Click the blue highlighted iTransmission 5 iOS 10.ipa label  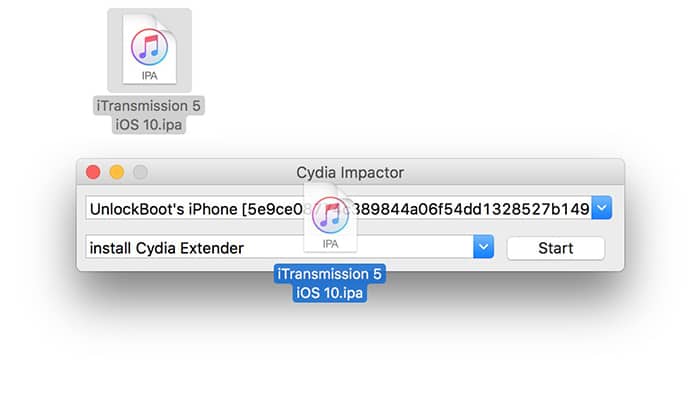point(330,283)
